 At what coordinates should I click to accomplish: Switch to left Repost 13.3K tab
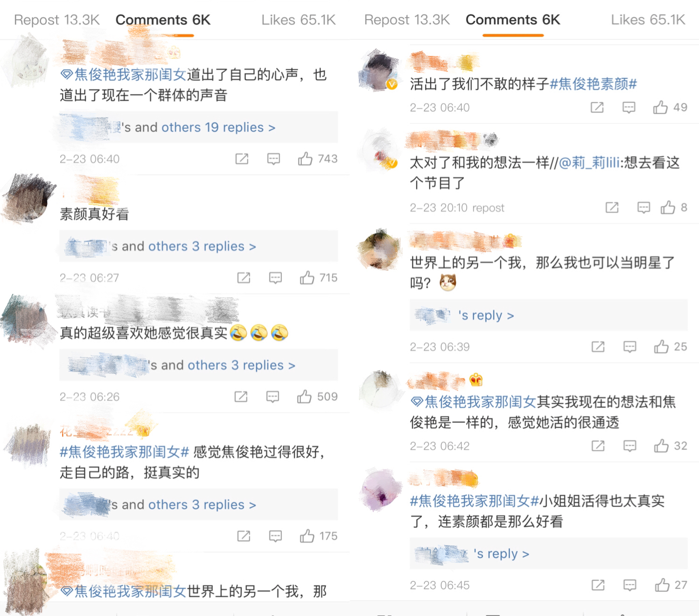(x=57, y=20)
